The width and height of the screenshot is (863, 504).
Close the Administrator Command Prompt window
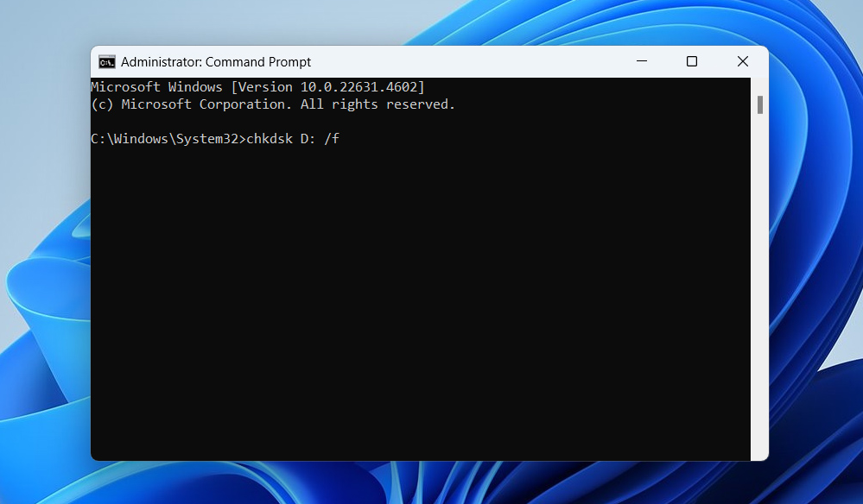coord(742,62)
